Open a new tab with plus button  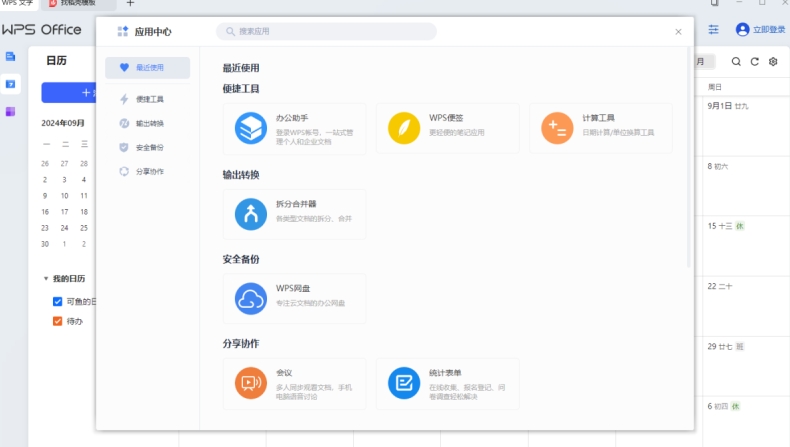pos(130,4)
